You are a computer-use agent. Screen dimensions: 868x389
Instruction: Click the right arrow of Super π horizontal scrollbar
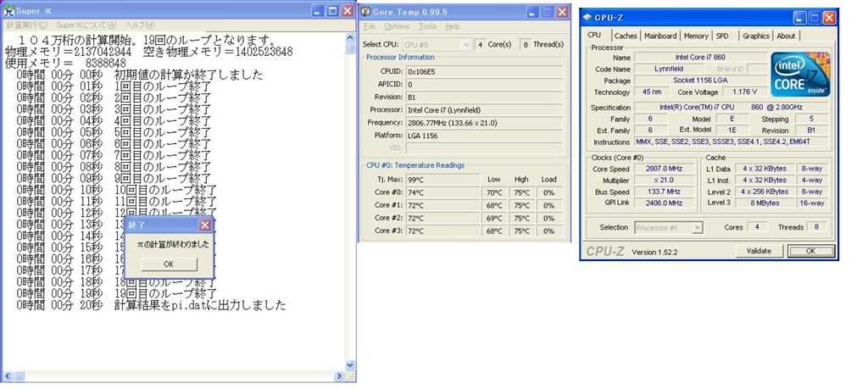(339, 376)
